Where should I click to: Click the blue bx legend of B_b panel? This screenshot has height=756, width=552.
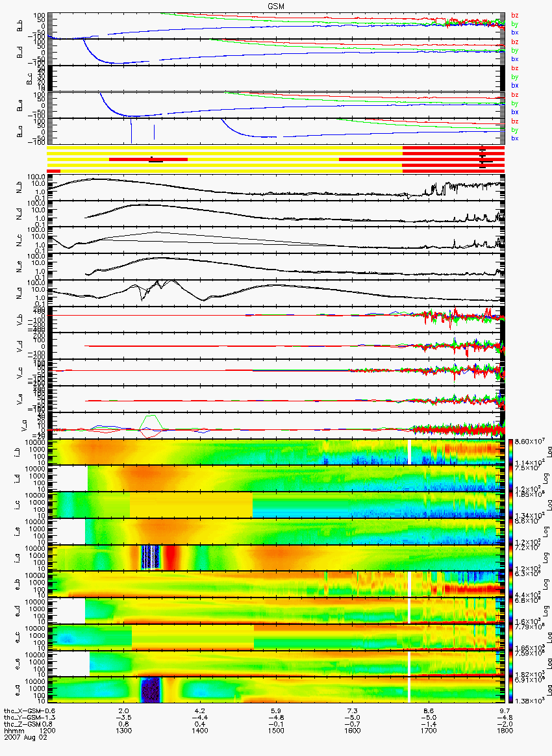point(514,32)
